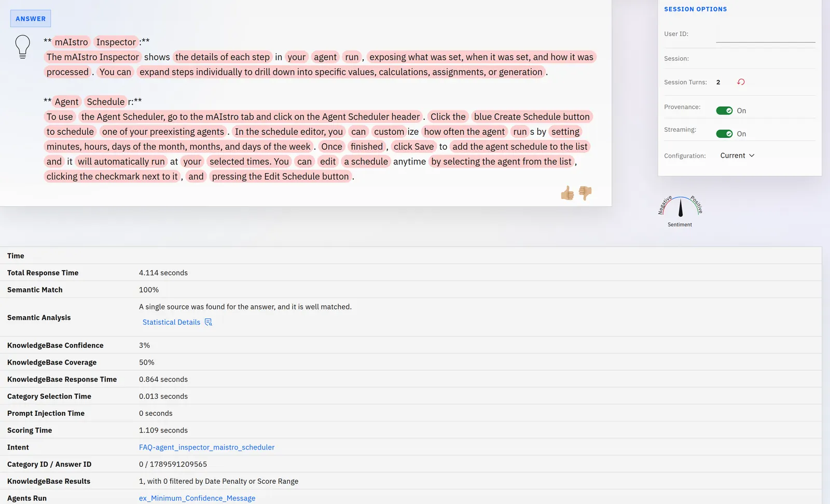Click the KnowledgeBase Response Time value 0.864 seconds

(x=163, y=380)
